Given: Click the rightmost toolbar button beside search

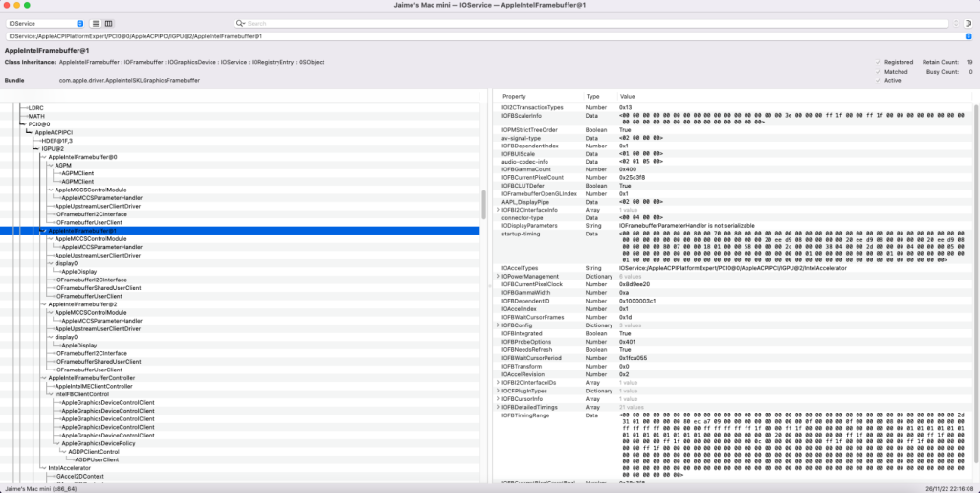Looking at the screenshot, I should pos(967,22).
